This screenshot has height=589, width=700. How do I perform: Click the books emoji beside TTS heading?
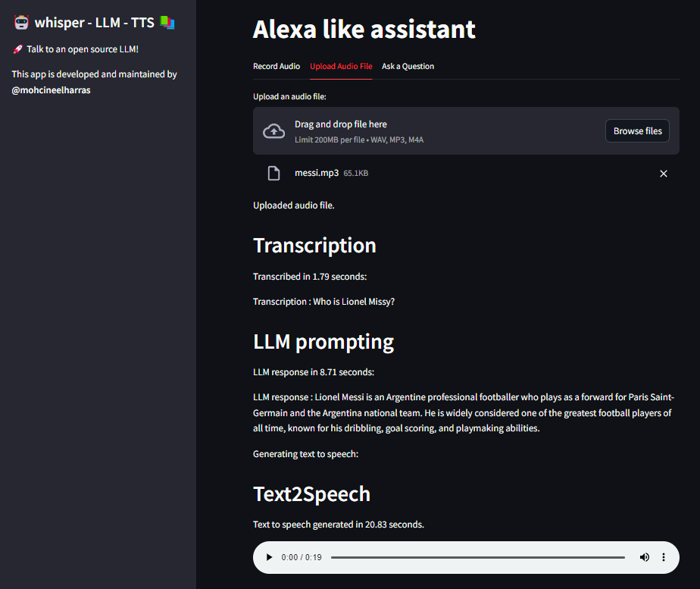[x=167, y=22]
